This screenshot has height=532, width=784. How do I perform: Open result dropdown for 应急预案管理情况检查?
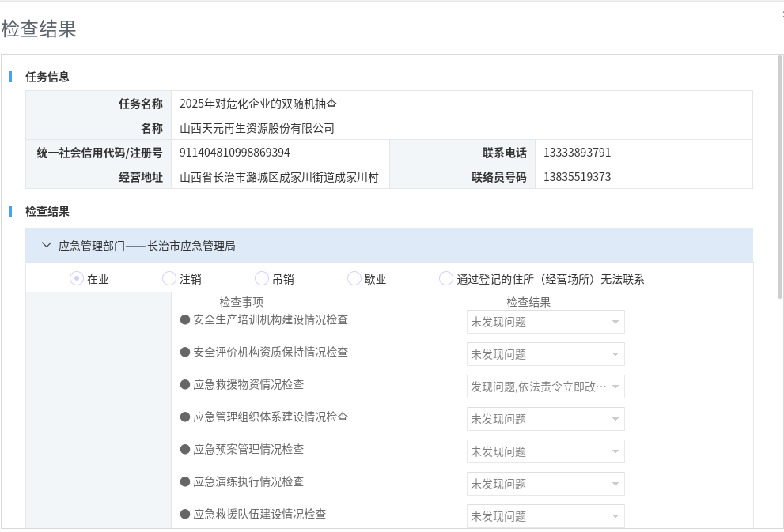545,451
